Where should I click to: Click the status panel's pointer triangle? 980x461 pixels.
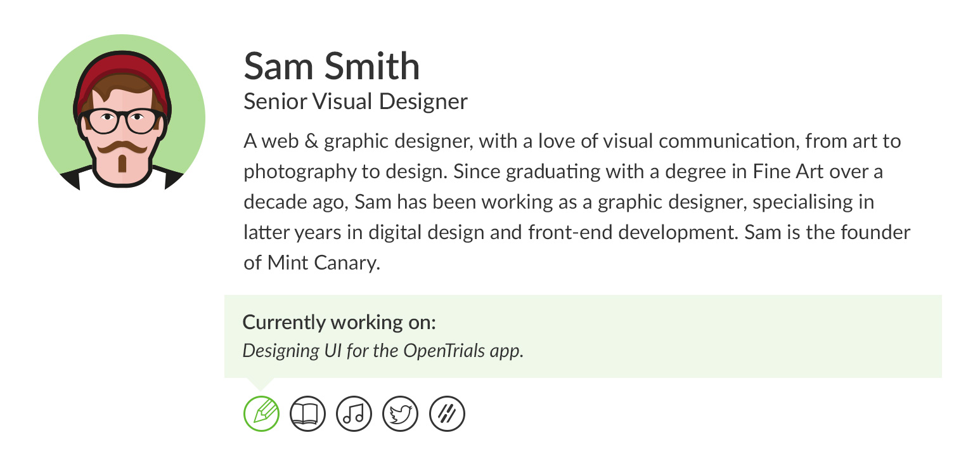pyautogui.click(x=261, y=384)
